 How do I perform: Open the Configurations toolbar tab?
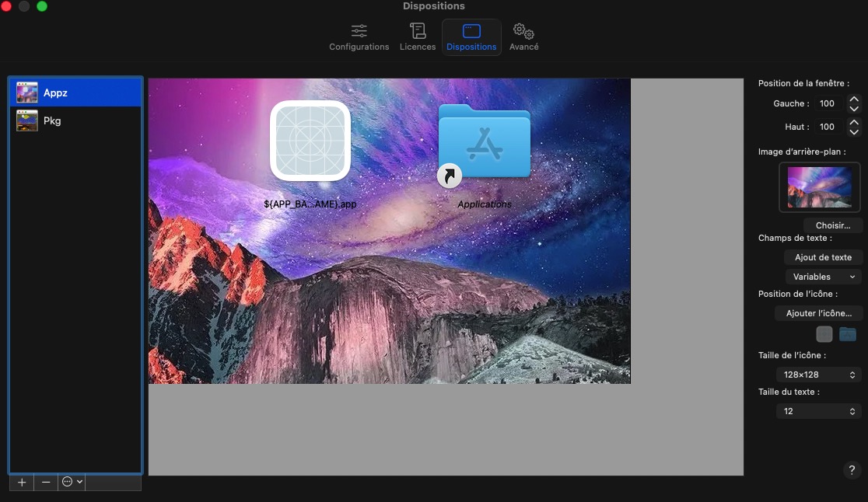coord(359,37)
